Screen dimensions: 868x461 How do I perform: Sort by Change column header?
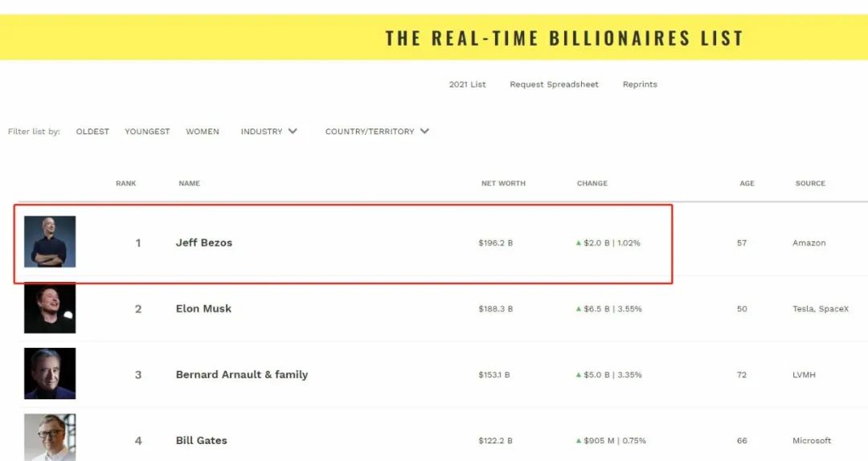[592, 183]
